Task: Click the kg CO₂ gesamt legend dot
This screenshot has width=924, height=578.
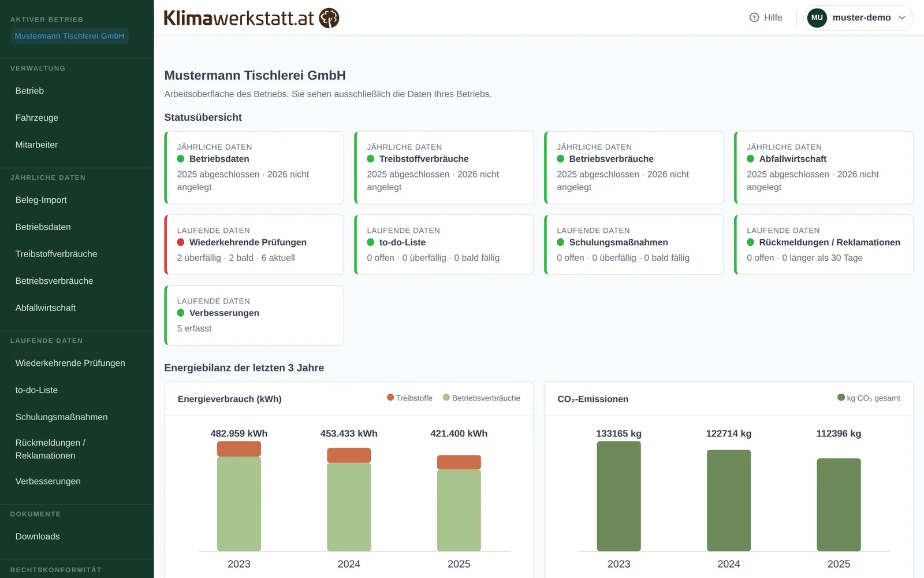Action: 841,398
